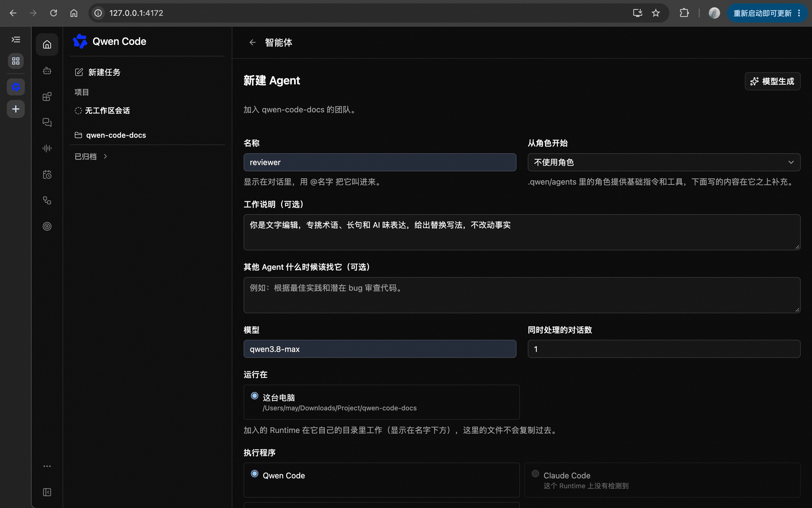Open 无工作区会话 item
812x508 pixels.
[x=102, y=111]
